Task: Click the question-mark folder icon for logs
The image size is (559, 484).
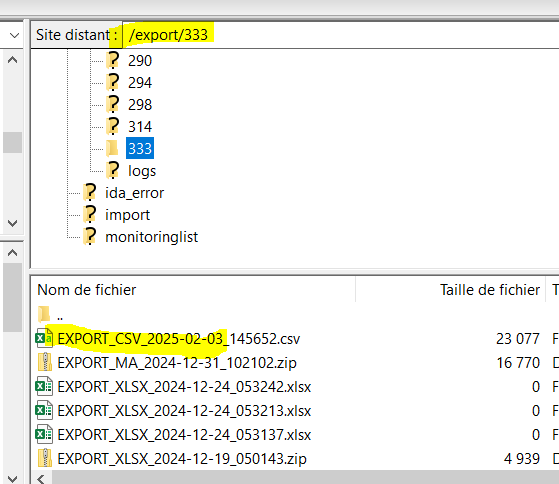Action: pyautogui.click(x=113, y=170)
